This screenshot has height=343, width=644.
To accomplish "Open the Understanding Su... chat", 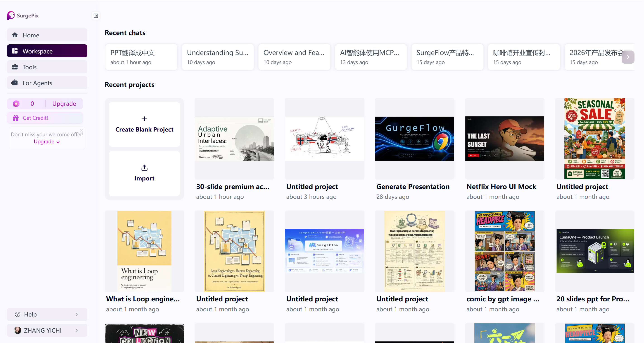I will click(x=218, y=57).
